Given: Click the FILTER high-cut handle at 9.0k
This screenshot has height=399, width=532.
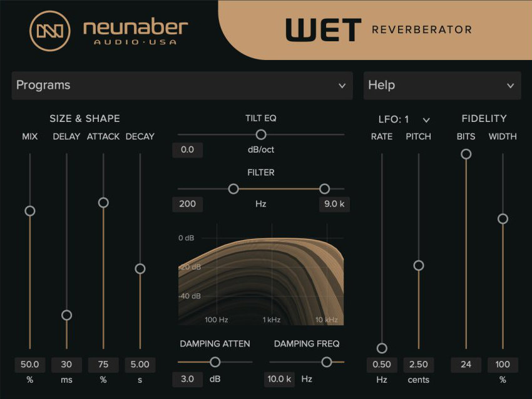Looking at the screenshot, I should coord(325,188).
